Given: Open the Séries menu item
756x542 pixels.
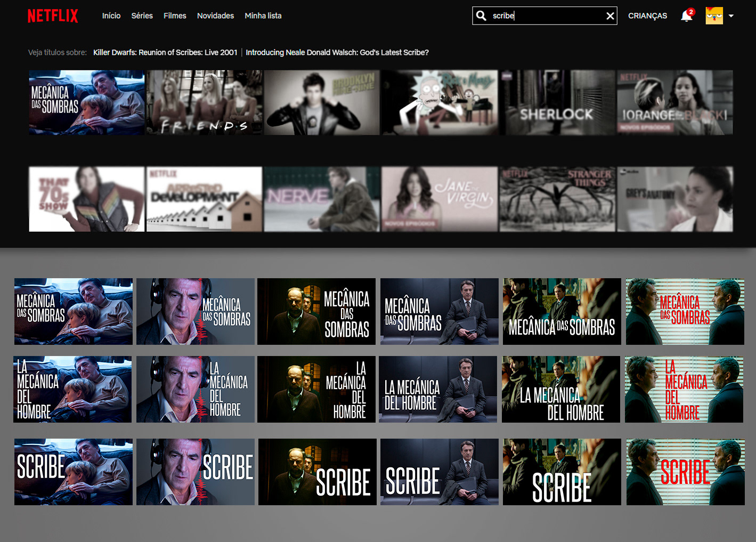Looking at the screenshot, I should point(142,15).
